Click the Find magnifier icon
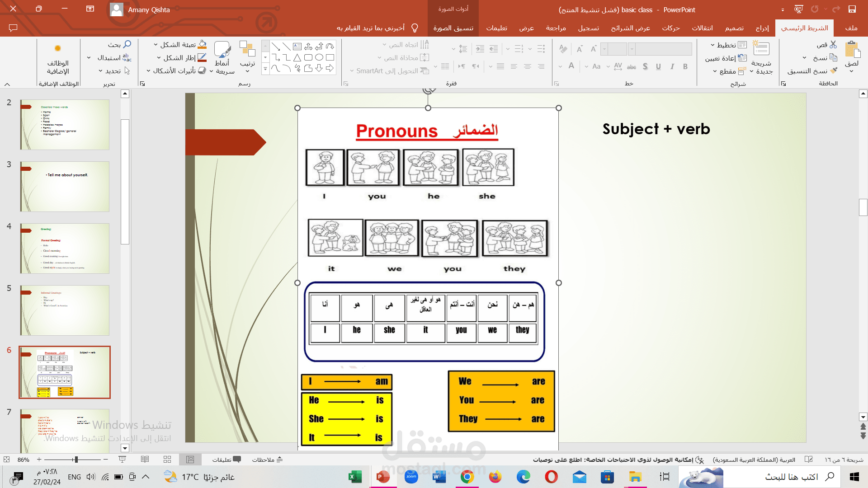Image resolution: width=868 pixels, height=488 pixels. click(127, 44)
